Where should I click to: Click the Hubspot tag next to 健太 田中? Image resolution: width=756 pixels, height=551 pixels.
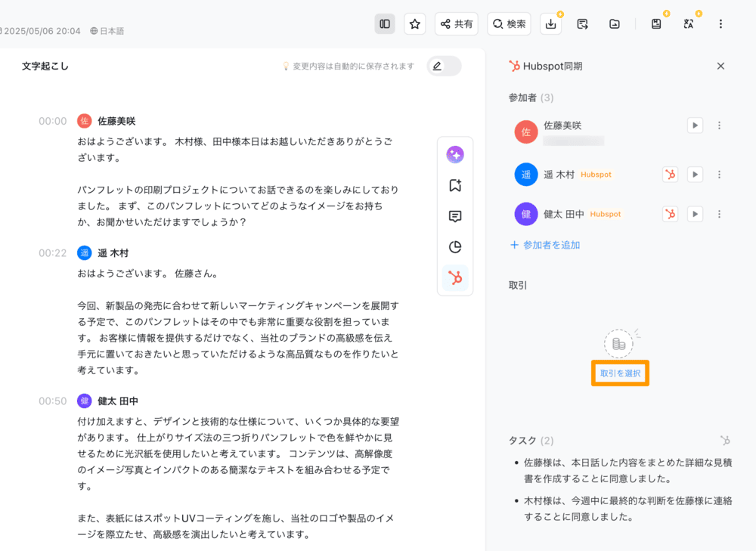tap(606, 214)
